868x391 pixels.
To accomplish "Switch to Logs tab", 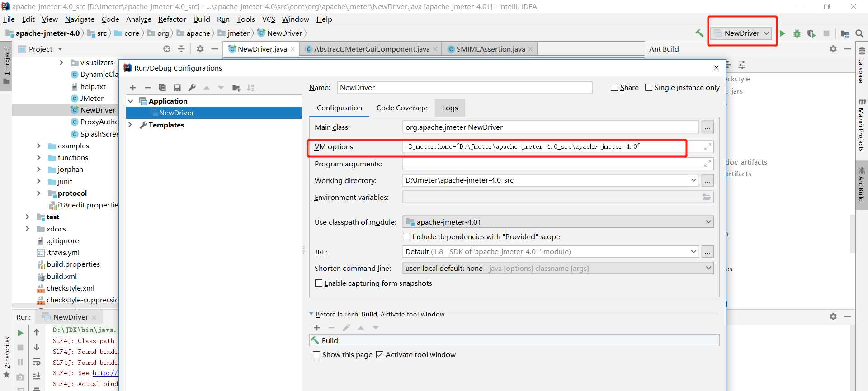I will pyautogui.click(x=450, y=108).
